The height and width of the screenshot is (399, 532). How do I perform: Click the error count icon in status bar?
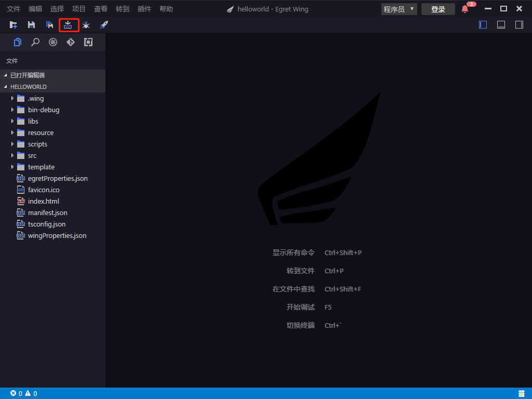[13, 393]
